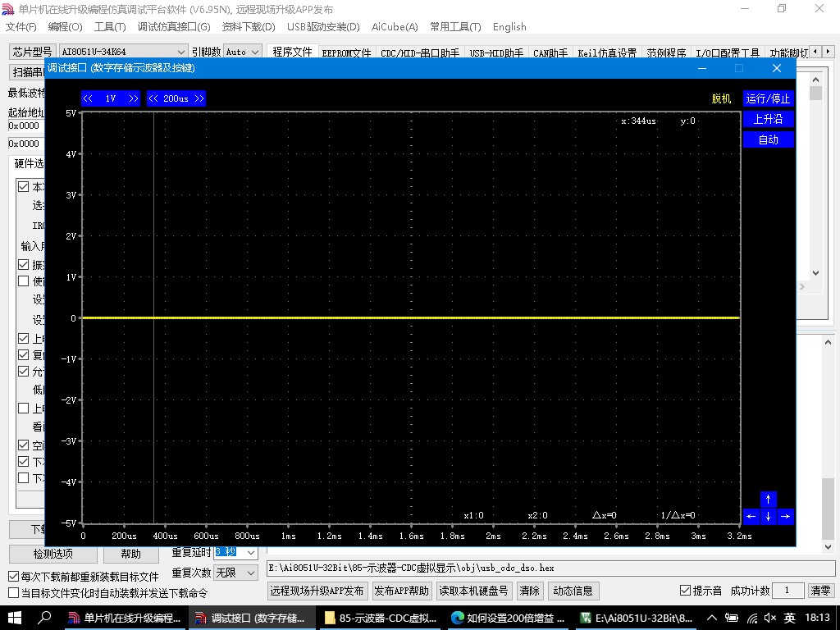Toggle the rising edge trigger button

tap(768, 119)
